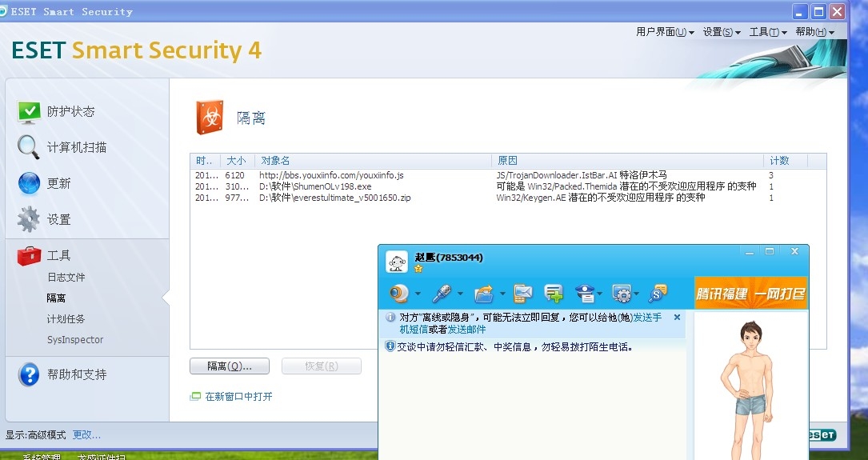Sort by the 对象名 object name column
Viewport: 868px width, 460px height.
373,161
